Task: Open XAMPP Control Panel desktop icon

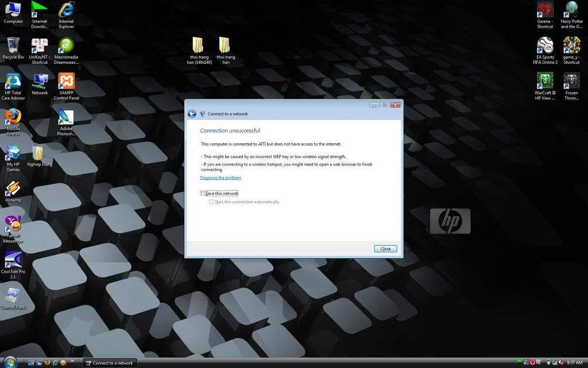Action: 66,82
